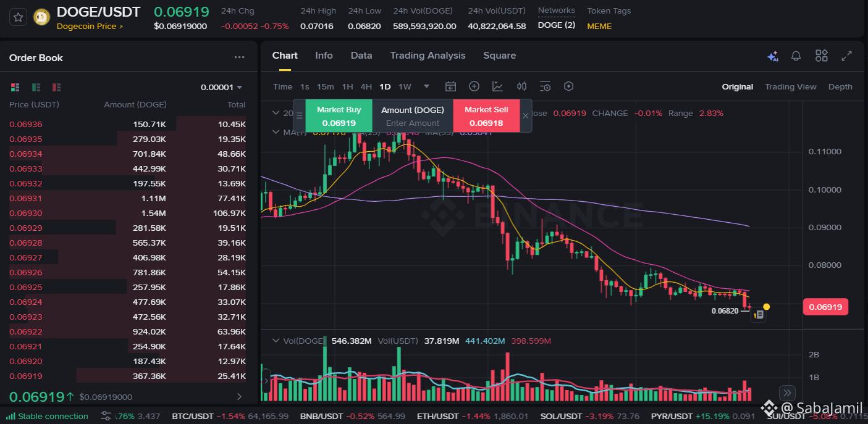Show only sell orders in order book
The width and height of the screenshot is (868, 424).
(56, 88)
